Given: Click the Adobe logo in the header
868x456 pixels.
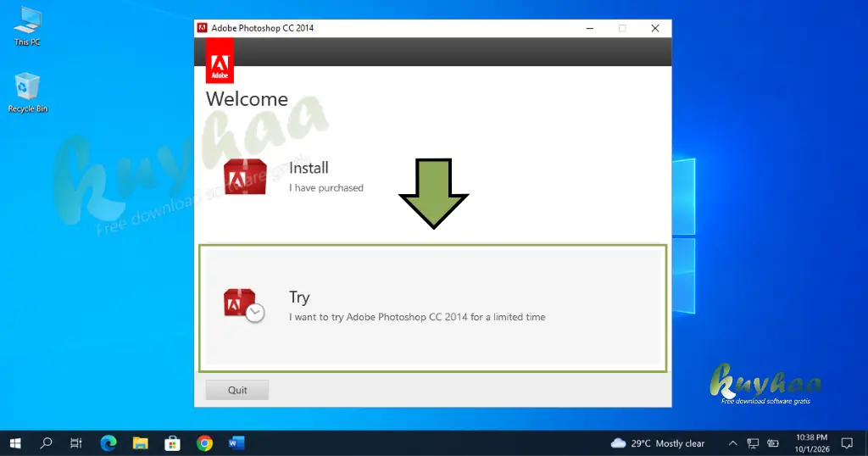Looking at the screenshot, I should click(x=220, y=60).
